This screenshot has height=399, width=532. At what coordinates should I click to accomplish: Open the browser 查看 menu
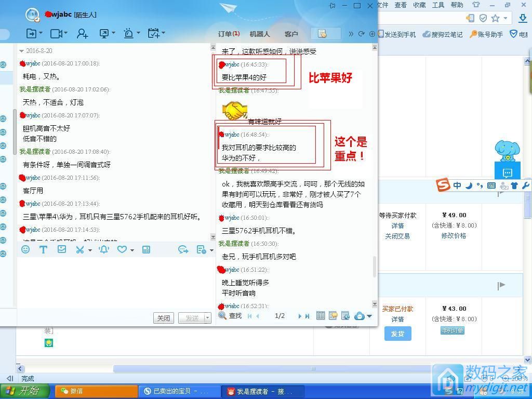coord(401,5)
